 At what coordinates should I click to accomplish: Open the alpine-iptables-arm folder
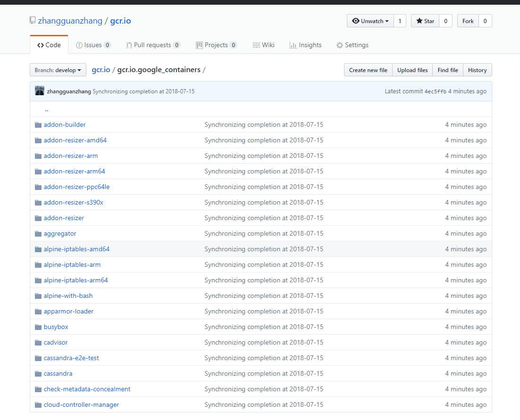pyautogui.click(x=72, y=264)
